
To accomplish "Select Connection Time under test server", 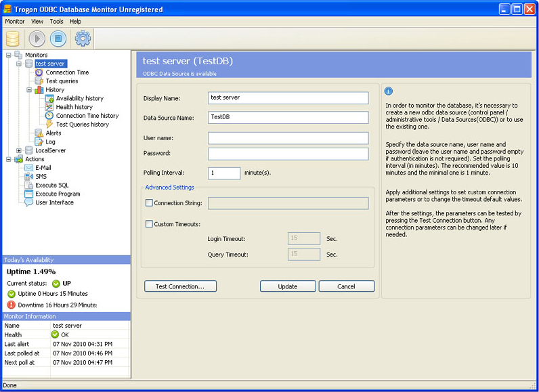I will [66, 72].
